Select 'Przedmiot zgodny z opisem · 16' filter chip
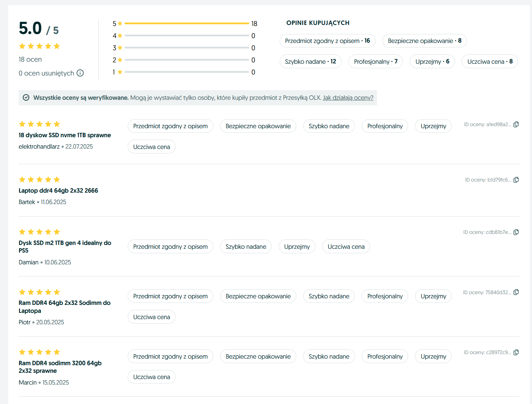 click(x=327, y=41)
